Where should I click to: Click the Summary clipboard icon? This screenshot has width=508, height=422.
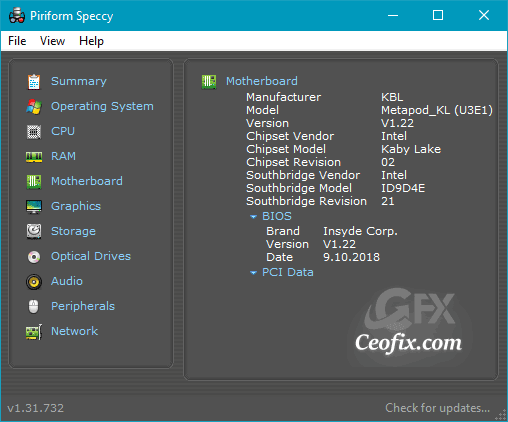click(34, 82)
